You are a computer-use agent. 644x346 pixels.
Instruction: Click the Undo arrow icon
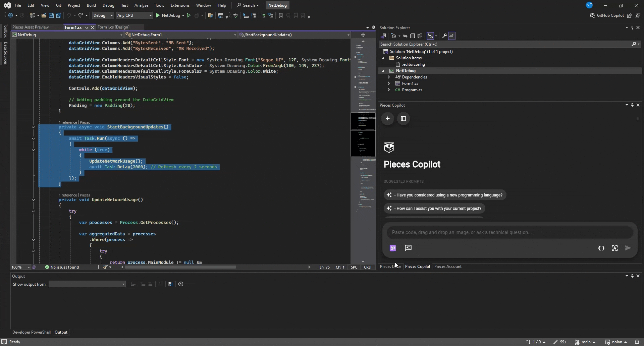69,15
